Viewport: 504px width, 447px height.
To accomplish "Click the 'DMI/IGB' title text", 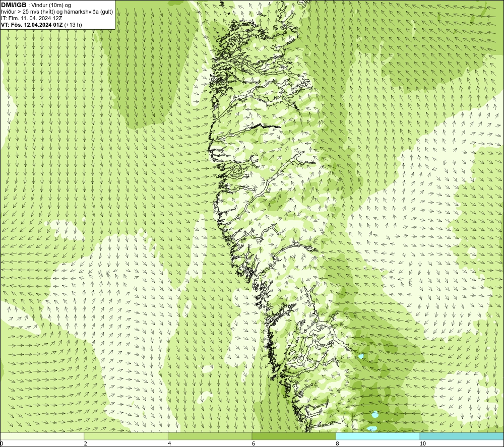I will pos(14,5).
